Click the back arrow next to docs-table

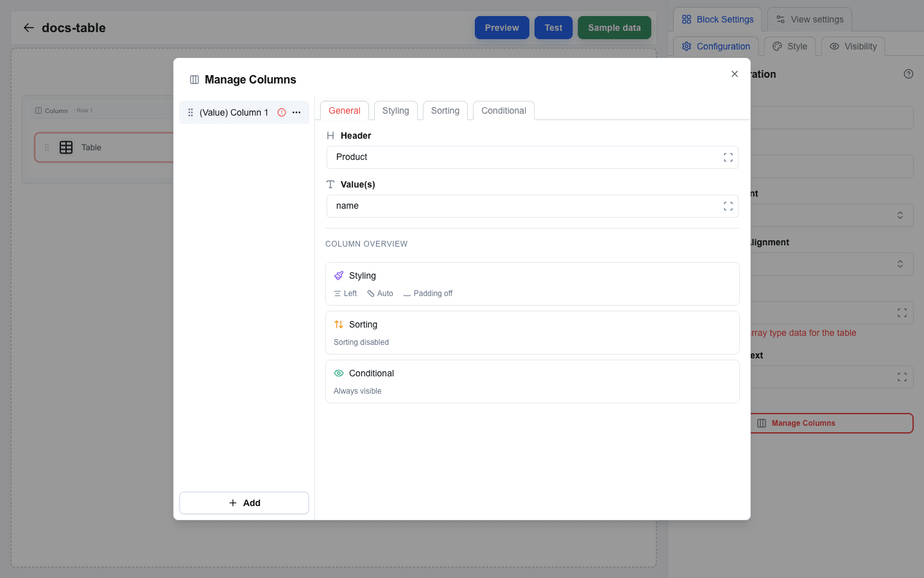point(28,28)
